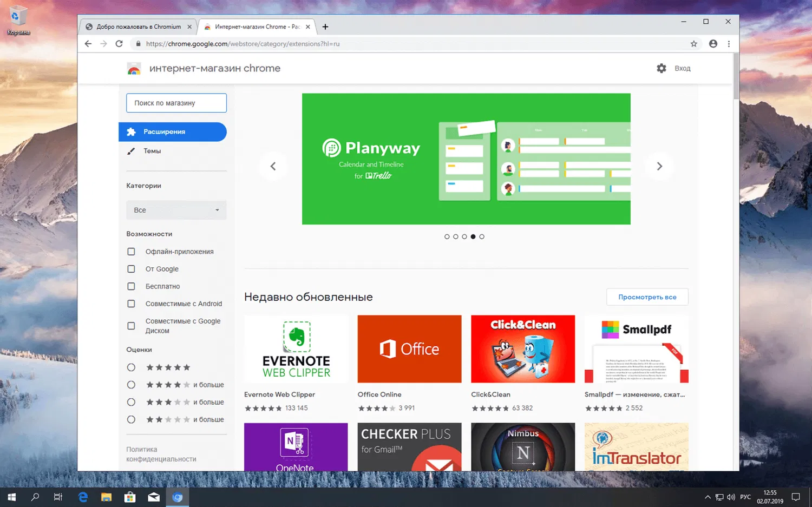The height and width of the screenshot is (507, 812).
Task: Select the Корзина desktop icon
Action: [x=18, y=21]
